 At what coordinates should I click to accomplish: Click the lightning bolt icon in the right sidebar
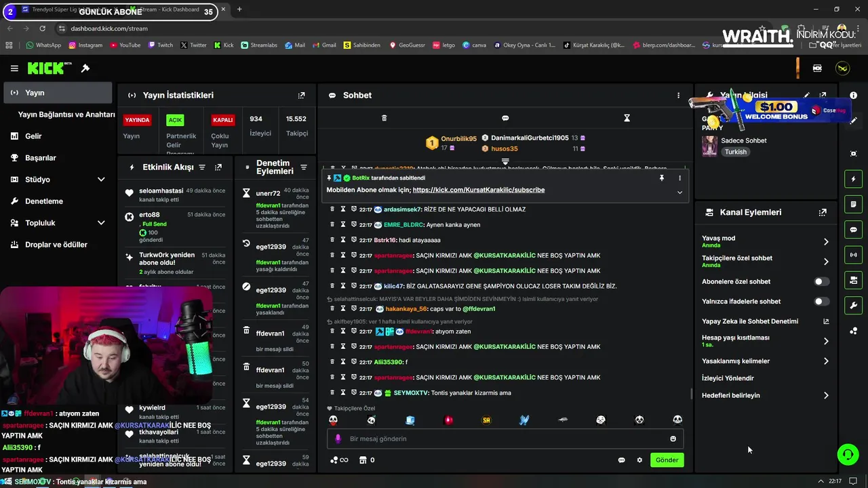pos(853,179)
